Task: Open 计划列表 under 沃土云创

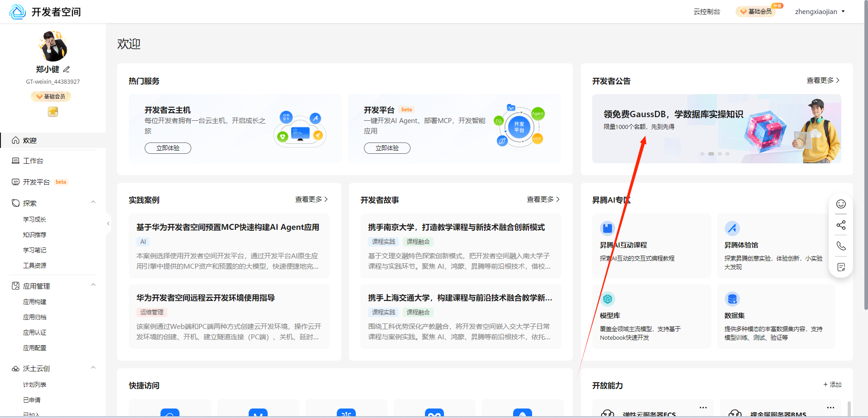Action: pyautogui.click(x=35, y=385)
